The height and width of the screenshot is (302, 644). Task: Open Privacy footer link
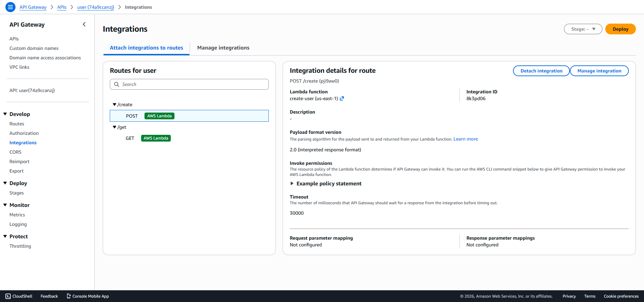click(569, 296)
